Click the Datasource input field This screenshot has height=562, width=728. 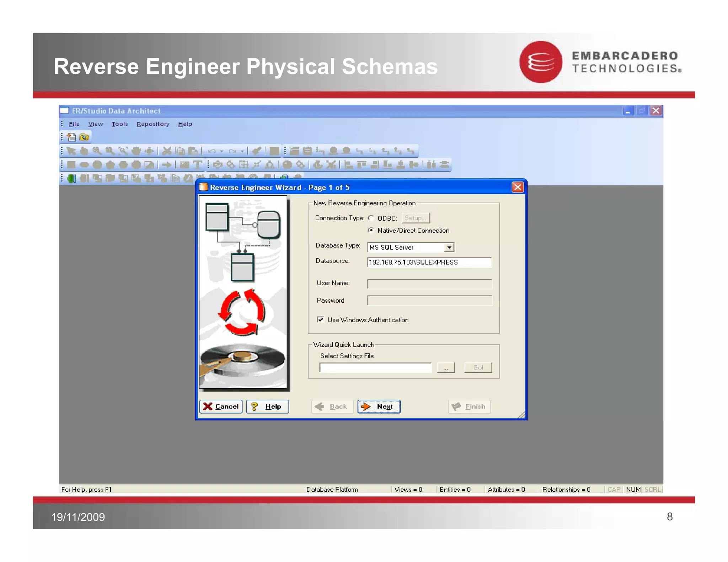click(x=429, y=262)
